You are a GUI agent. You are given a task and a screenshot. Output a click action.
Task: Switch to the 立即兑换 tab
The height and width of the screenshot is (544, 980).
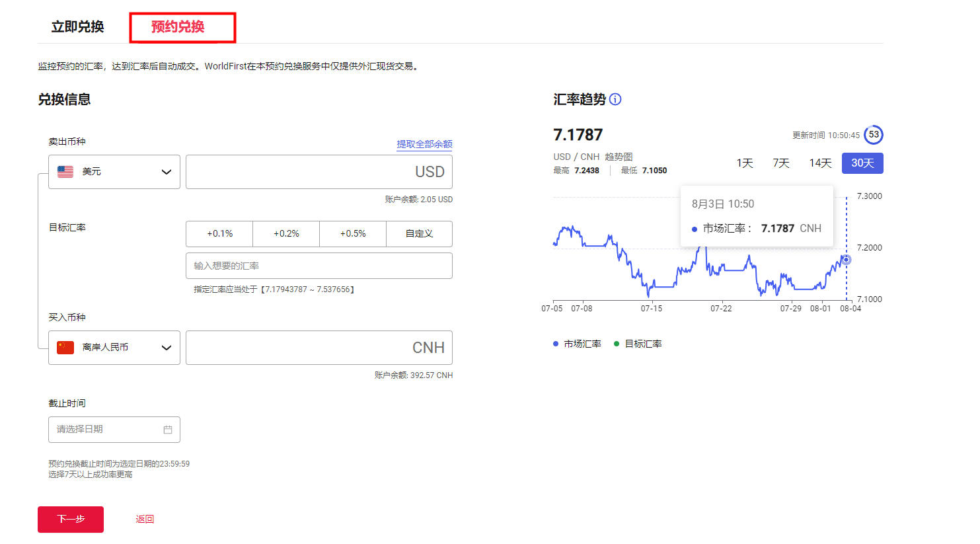[77, 27]
